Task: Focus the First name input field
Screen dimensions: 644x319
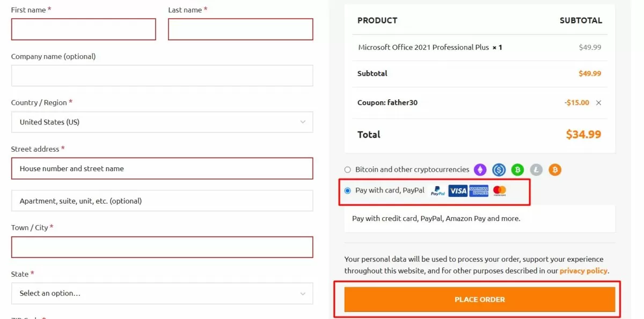Action: tap(83, 29)
